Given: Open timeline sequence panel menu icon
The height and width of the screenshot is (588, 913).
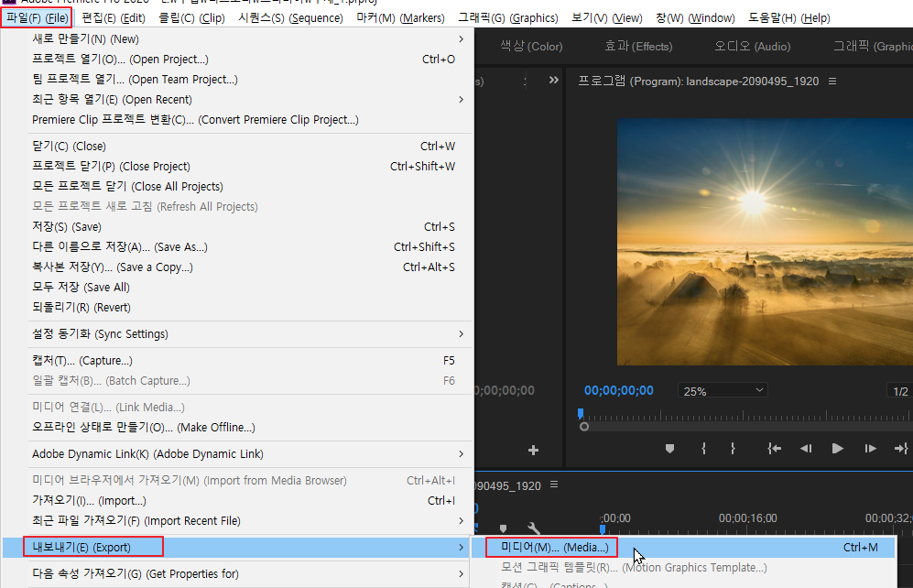Looking at the screenshot, I should point(554,485).
